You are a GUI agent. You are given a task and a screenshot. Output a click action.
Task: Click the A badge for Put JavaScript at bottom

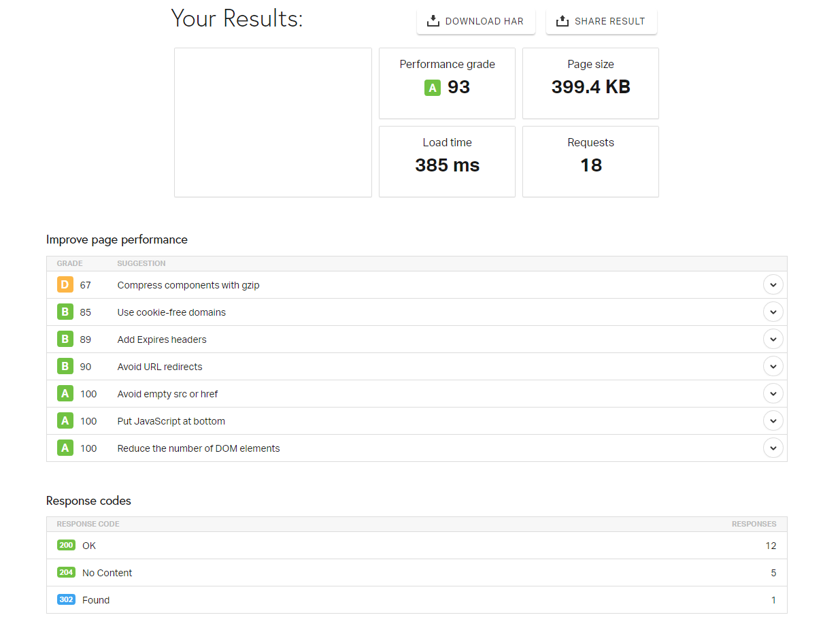65,421
